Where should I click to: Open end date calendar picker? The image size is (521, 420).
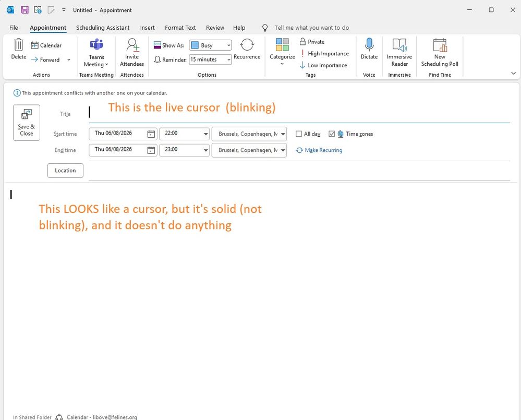point(151,150)
